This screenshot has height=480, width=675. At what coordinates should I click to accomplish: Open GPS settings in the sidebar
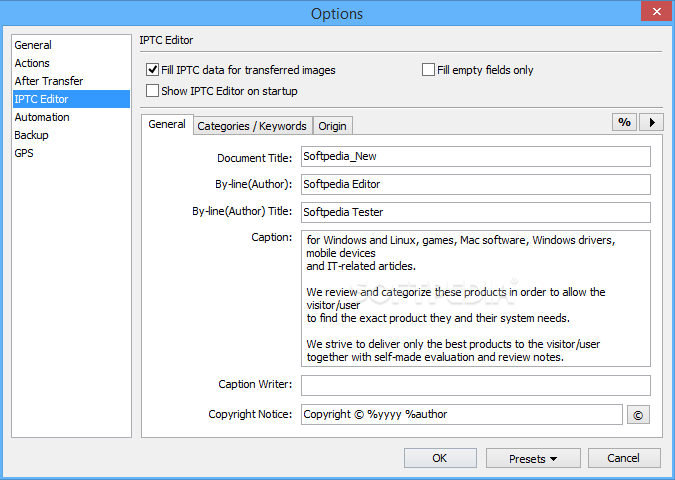(71, 153)
